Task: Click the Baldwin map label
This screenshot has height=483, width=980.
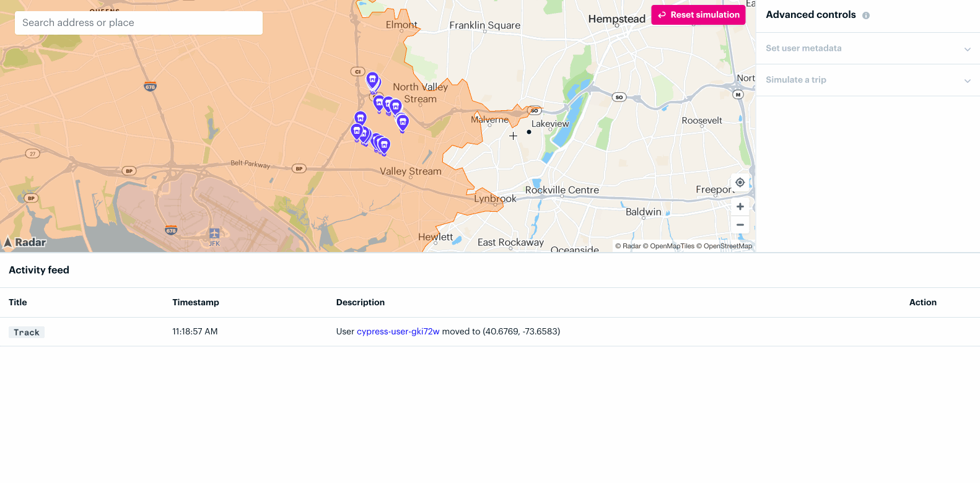Action: (x=644, y=212)
